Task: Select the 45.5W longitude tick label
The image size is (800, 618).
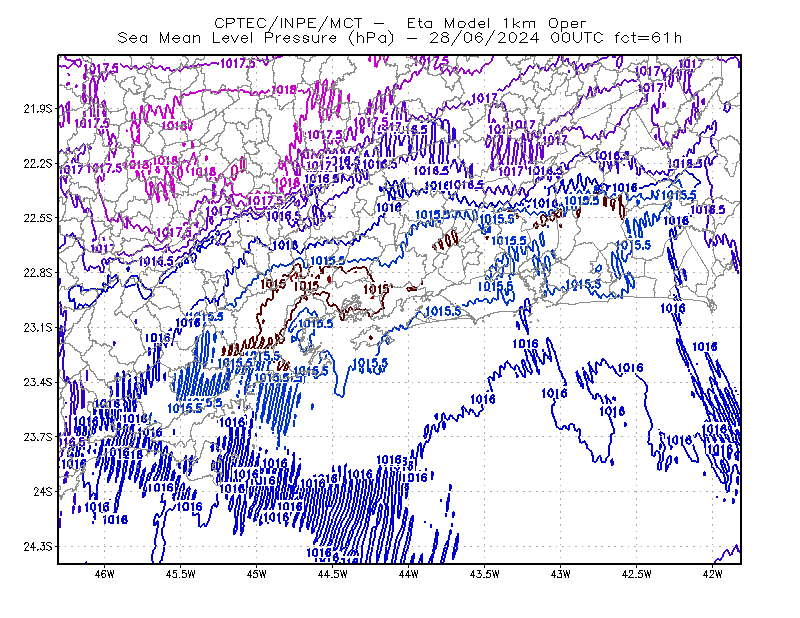Action: pyautogui.click(x=181, y=574)
